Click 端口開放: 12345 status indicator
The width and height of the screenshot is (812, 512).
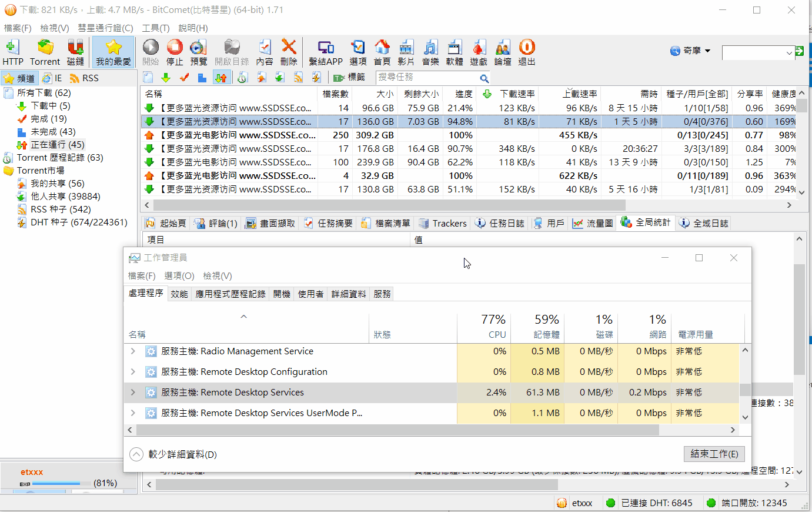click(x=747, y=503)
